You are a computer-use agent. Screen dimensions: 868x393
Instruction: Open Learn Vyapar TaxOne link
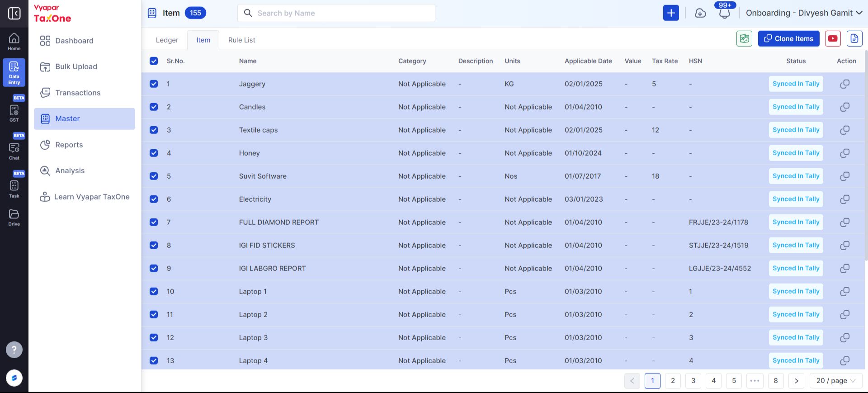pyautogui.click(x=85, y=197)
